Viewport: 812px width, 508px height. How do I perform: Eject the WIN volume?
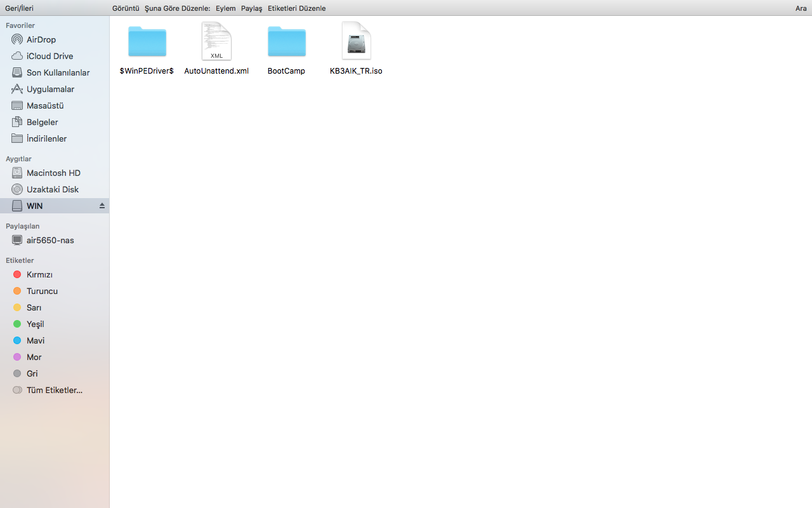(101, 206)
